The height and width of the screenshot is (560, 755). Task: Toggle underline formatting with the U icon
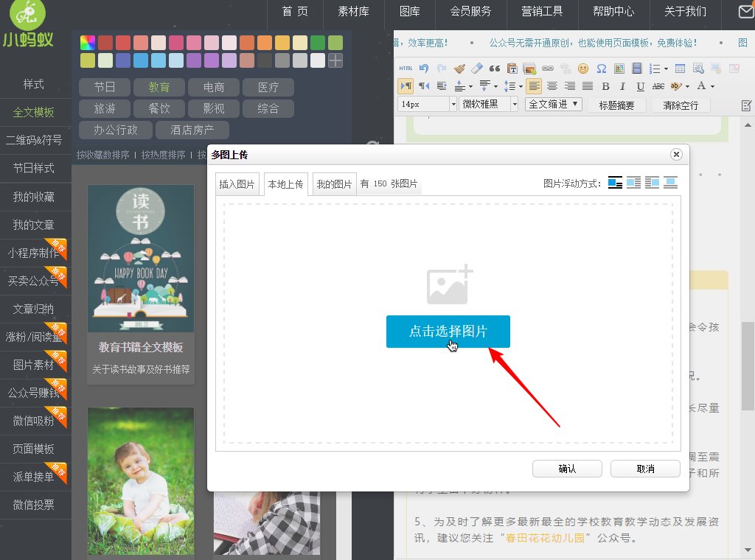coord(641,86)
